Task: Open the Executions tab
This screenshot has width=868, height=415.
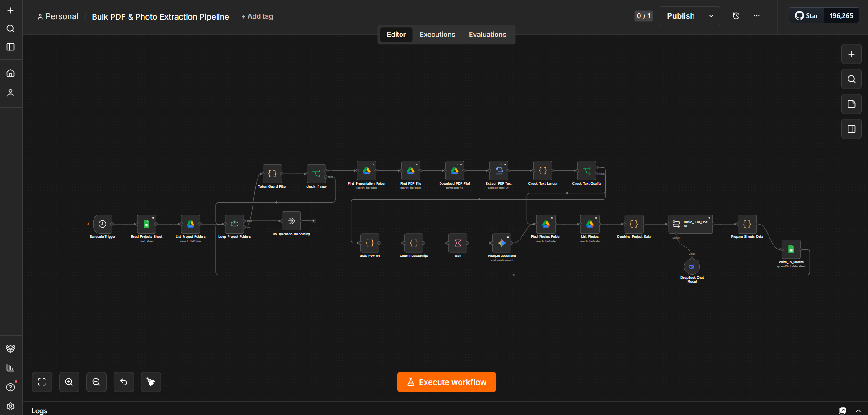Action: point(437,35)
